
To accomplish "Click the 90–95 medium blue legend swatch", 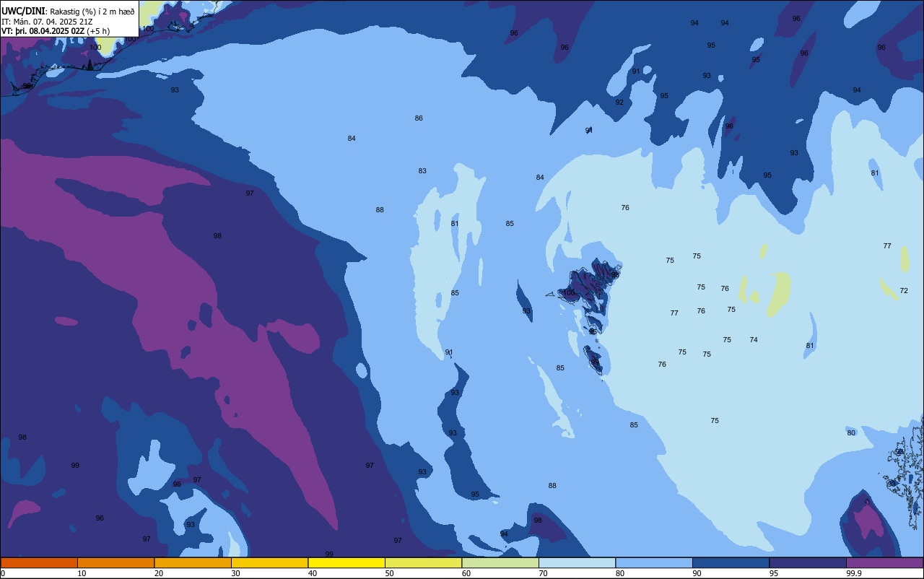I will [x=731, y=562].
